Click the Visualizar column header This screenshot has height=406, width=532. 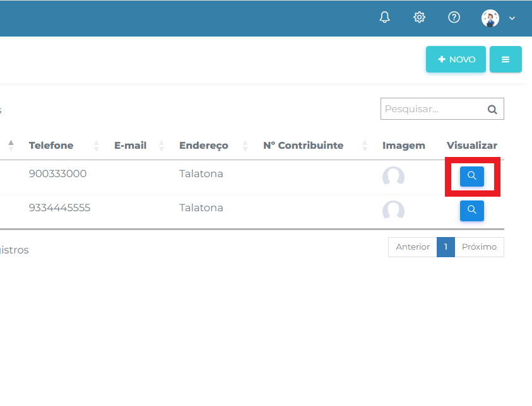coord(471,146)
